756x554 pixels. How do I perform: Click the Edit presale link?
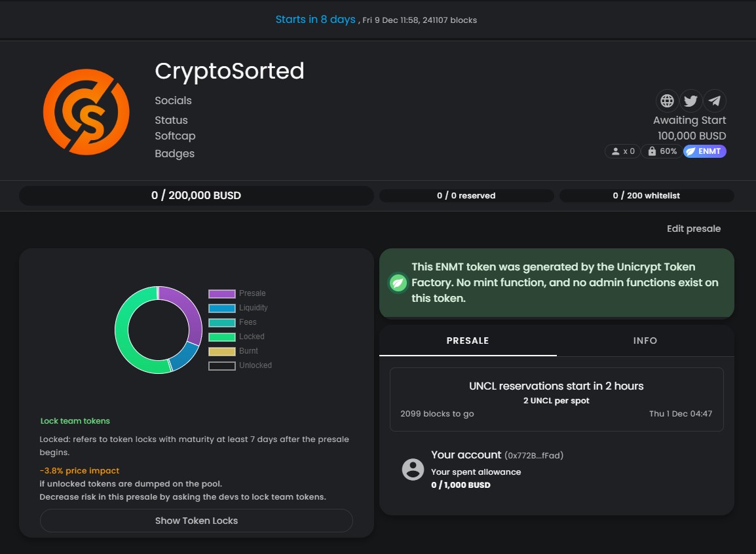coord(693,229)
